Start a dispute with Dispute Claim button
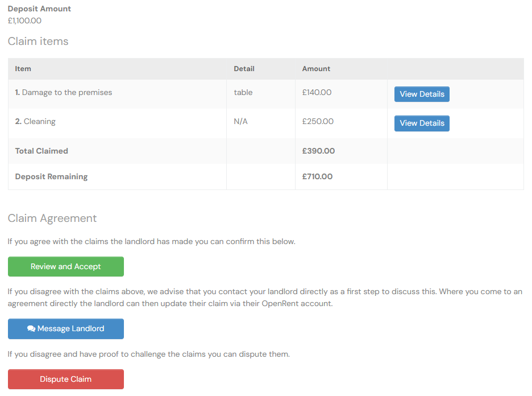The width and height of the screenshot is (532, 396). (x=66, y=379)
